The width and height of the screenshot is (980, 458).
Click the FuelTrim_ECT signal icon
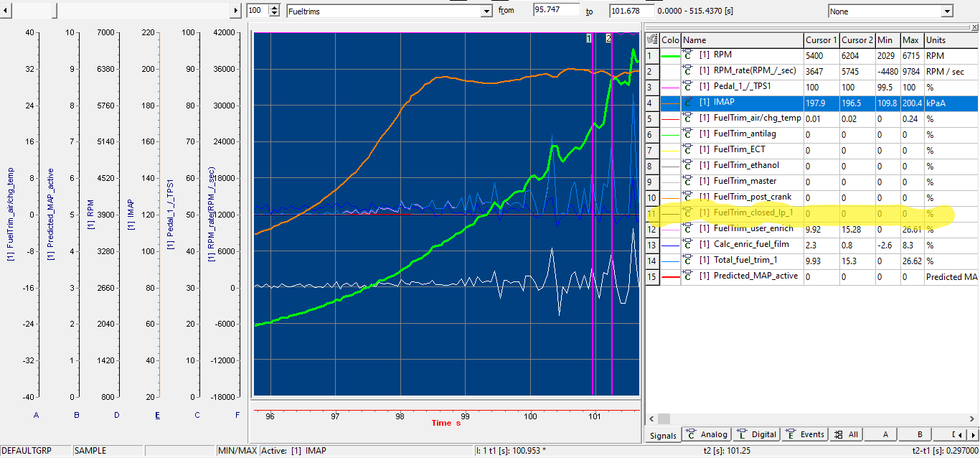pos(688,150)
